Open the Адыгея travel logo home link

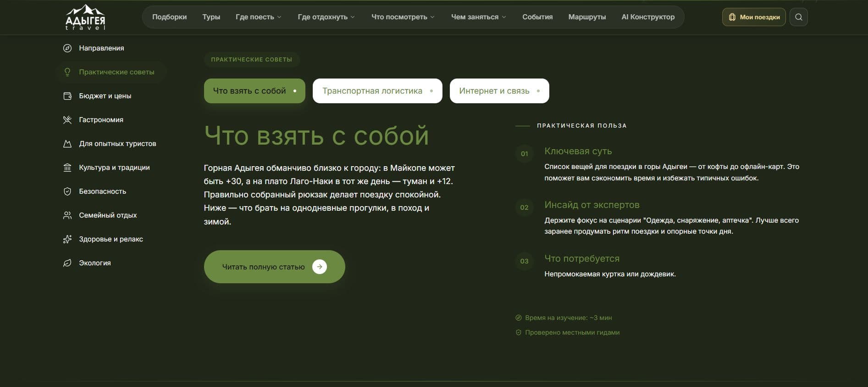(x=85, y=17)
